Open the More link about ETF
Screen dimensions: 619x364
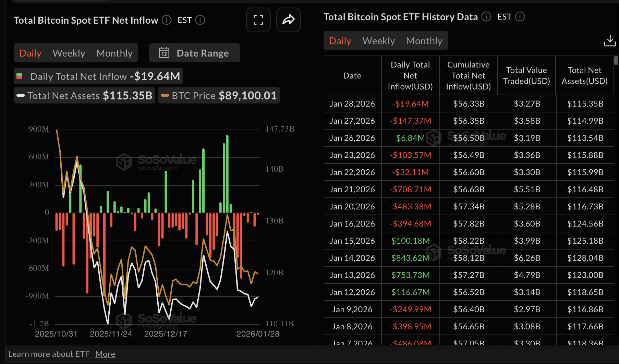click(x=105, y=354)
